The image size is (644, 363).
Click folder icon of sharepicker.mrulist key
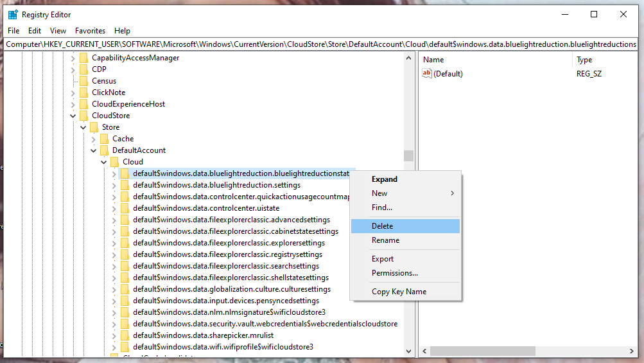tap(125, 335)
